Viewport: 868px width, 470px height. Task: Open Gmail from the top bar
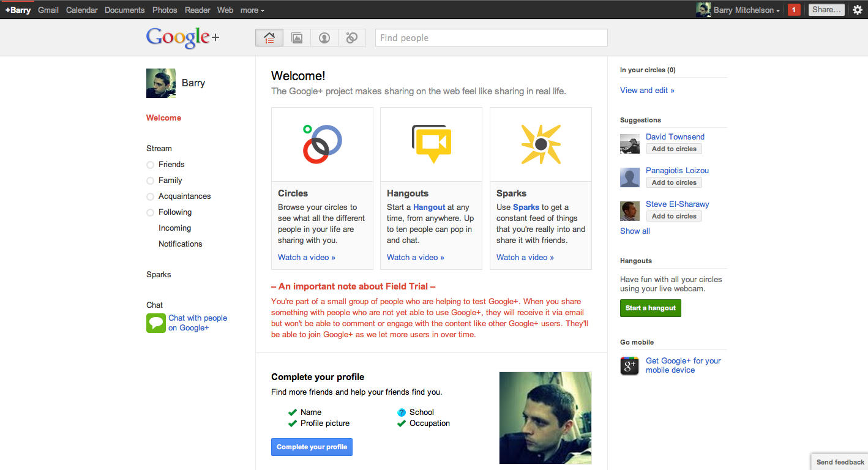click(48, 10)
